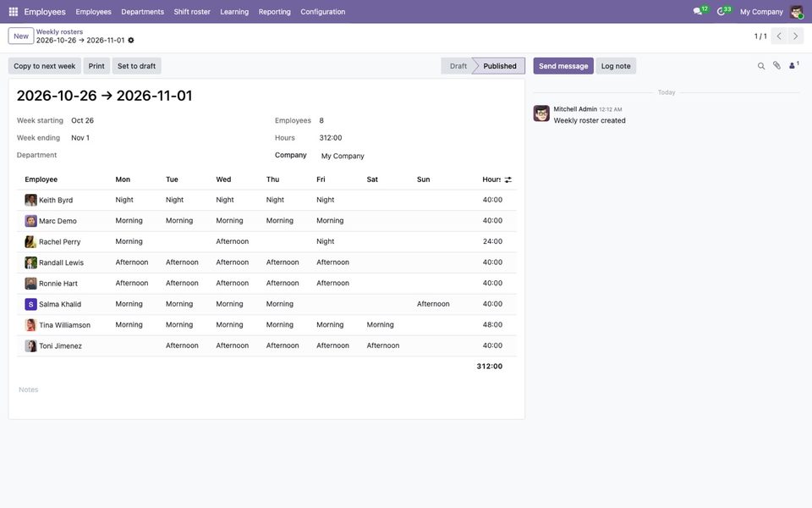This screenshot has width=812, height=508.
Task: Click Tina Williamson's Saturday Morning shift
Action: (x=380, y=325)
